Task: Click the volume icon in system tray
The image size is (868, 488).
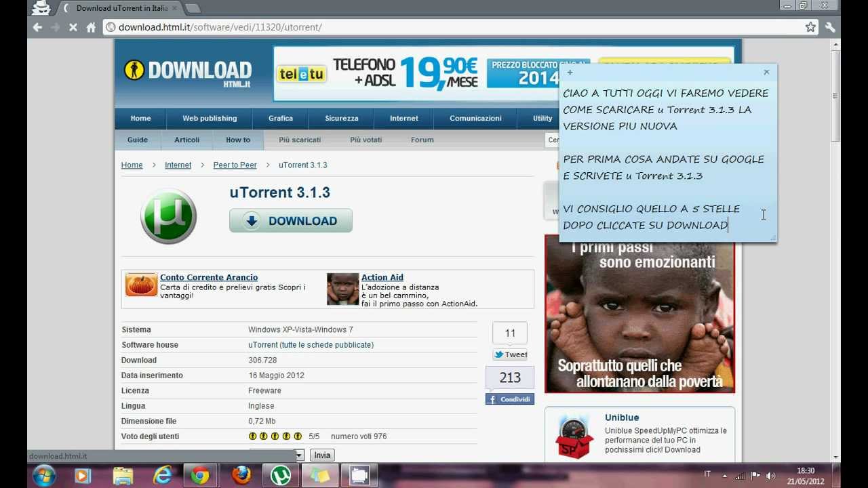Action: 770,476
